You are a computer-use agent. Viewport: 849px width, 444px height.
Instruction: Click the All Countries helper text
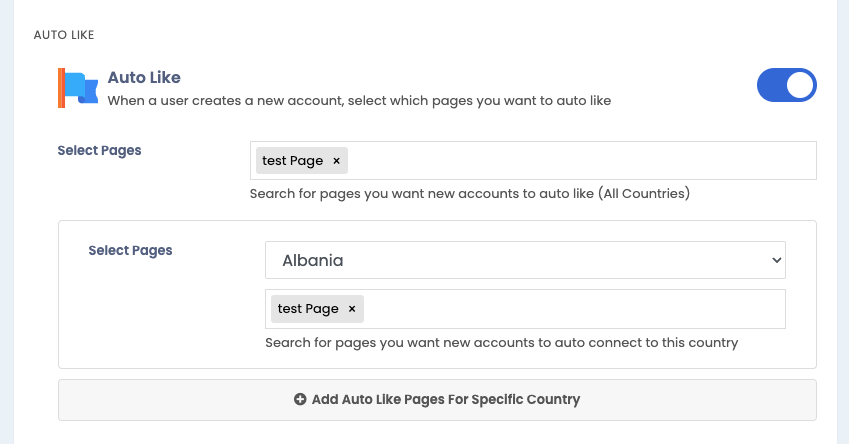pyautogui.click(x=470, y=193)
